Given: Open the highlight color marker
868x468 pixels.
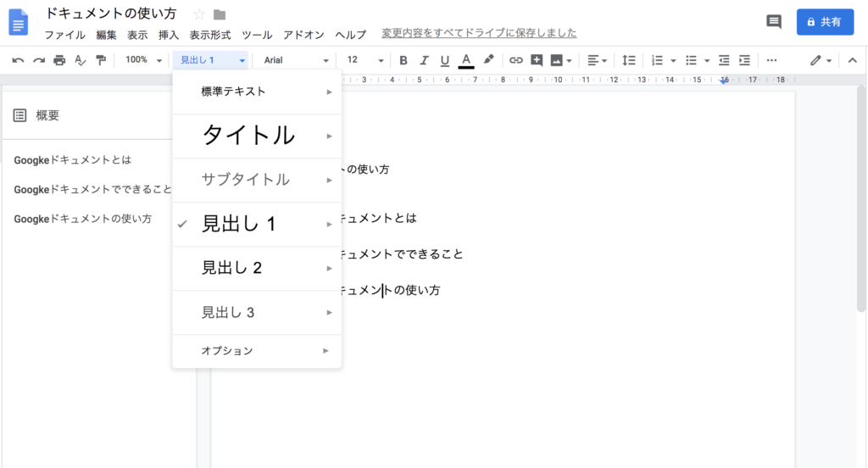Looking at the screenshot, I should coord(488,60).
